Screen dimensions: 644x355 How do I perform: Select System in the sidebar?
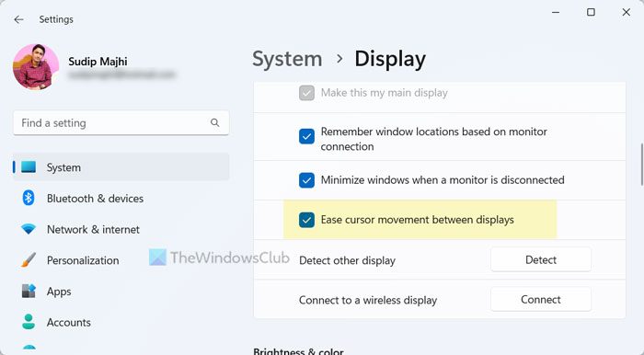pos(121,167)
